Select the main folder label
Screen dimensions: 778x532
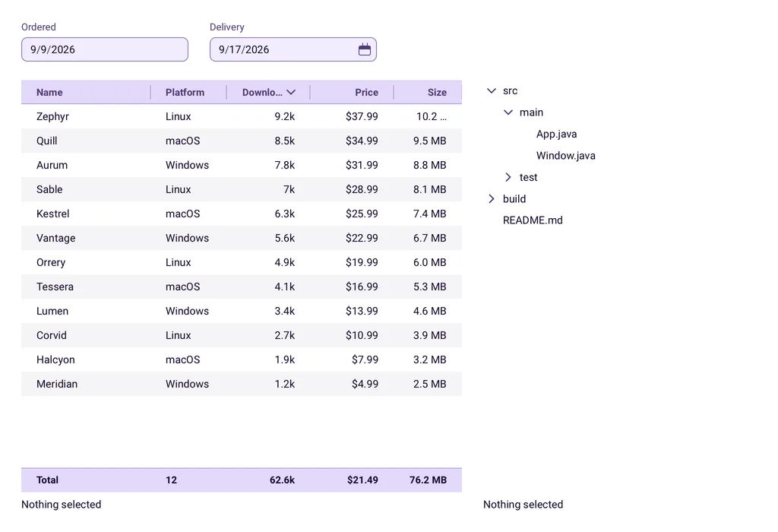(x=531, y=112)
